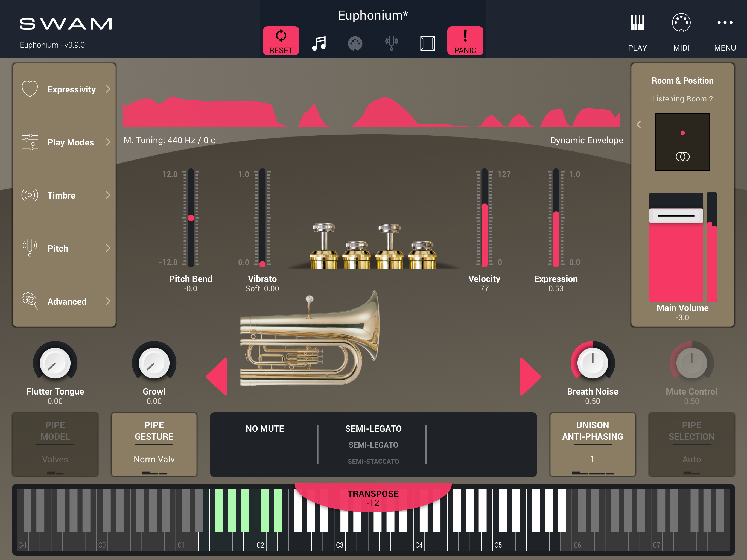Open the MIDI palette icon in top bar
The width and height of the screenshot is (747, 560).
tap(355, 43)
